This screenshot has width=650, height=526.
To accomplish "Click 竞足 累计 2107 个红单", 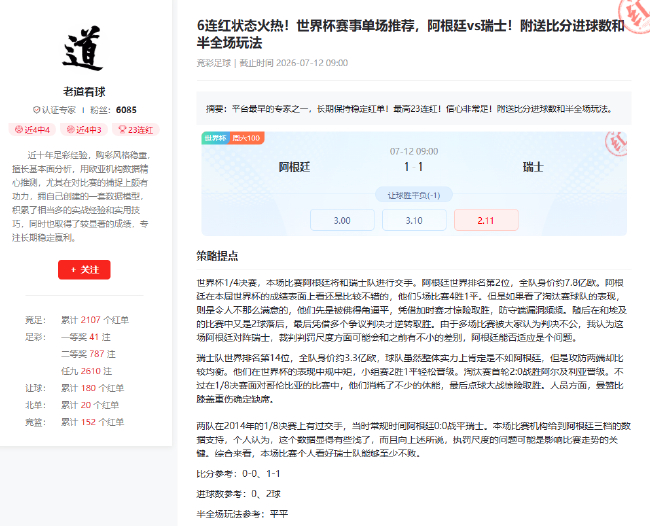I will (x=77, y=320).
